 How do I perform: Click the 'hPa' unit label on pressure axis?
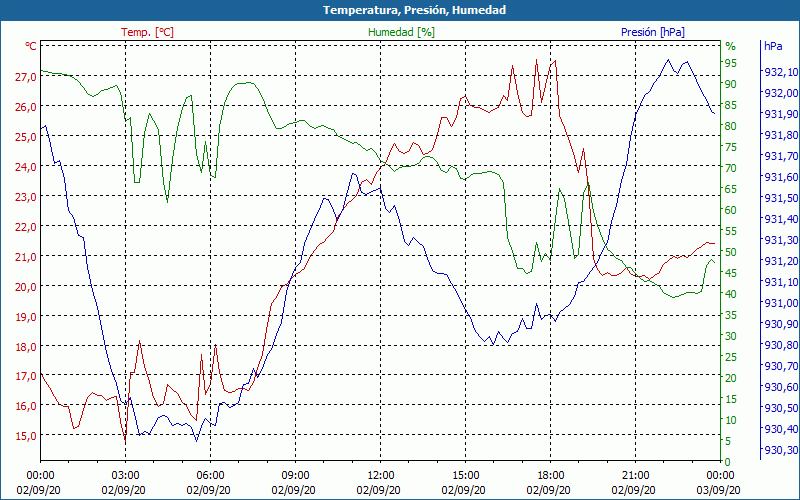point(773,46)
